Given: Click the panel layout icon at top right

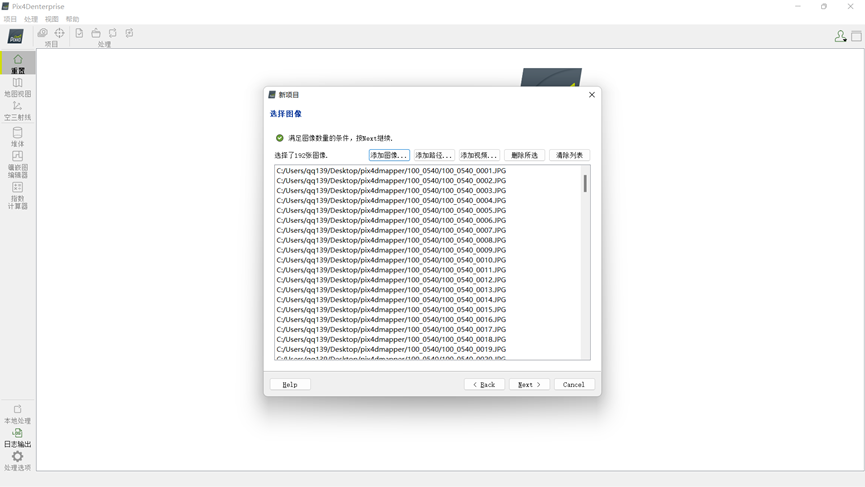Looking at the screenshot, I should (x=856, y=36).
